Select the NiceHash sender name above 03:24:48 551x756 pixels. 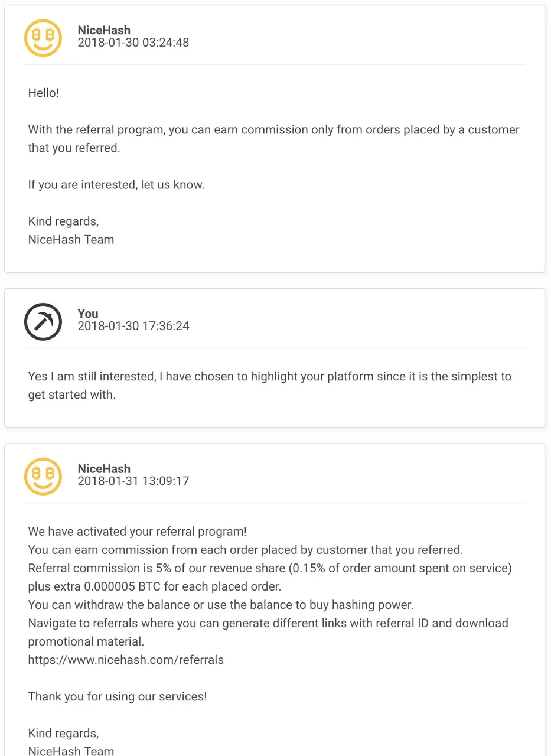(104, 30)
